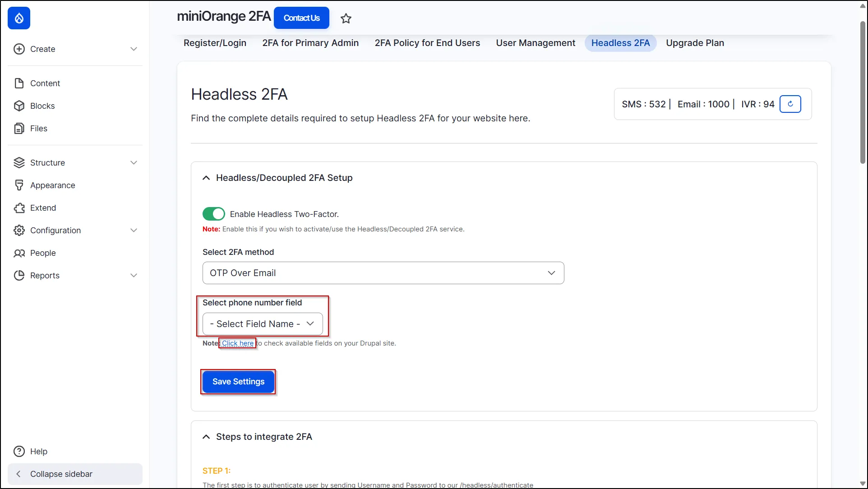This screenshot has width=868, height=489.
Task: Click the Save Settings button
Action: pyautogui.click(x=238, y=382)
